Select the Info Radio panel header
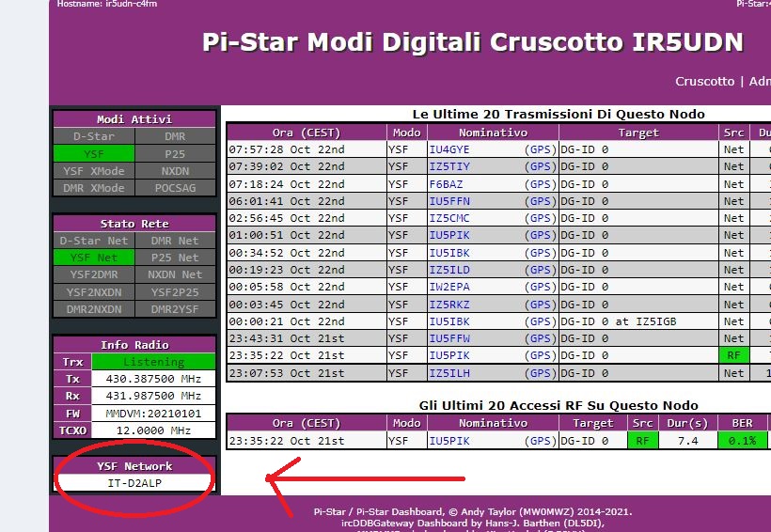771x532 pixels. [x=134, y=345]
